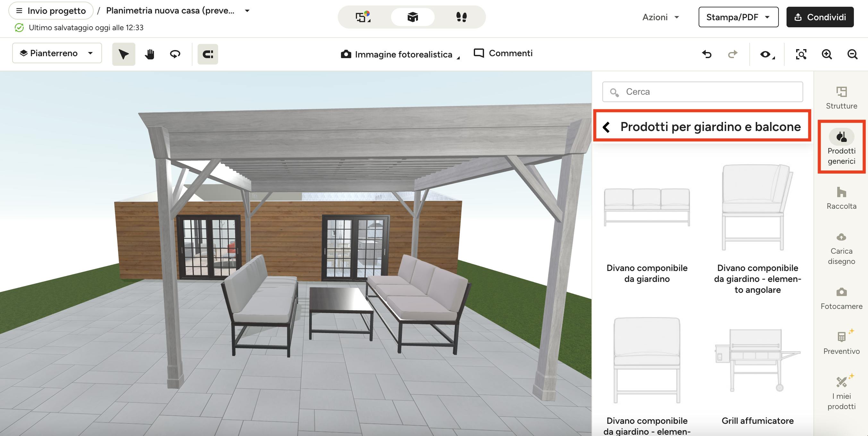Open Immagine fotorealistica options

point(400,54)
